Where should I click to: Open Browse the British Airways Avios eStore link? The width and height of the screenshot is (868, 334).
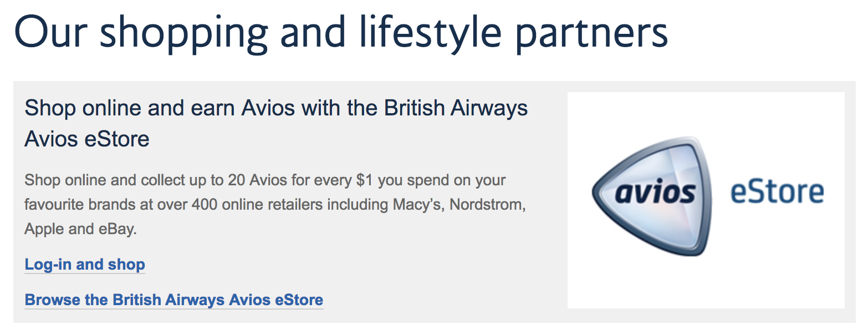pyautogui.click(x=174, y=300)
